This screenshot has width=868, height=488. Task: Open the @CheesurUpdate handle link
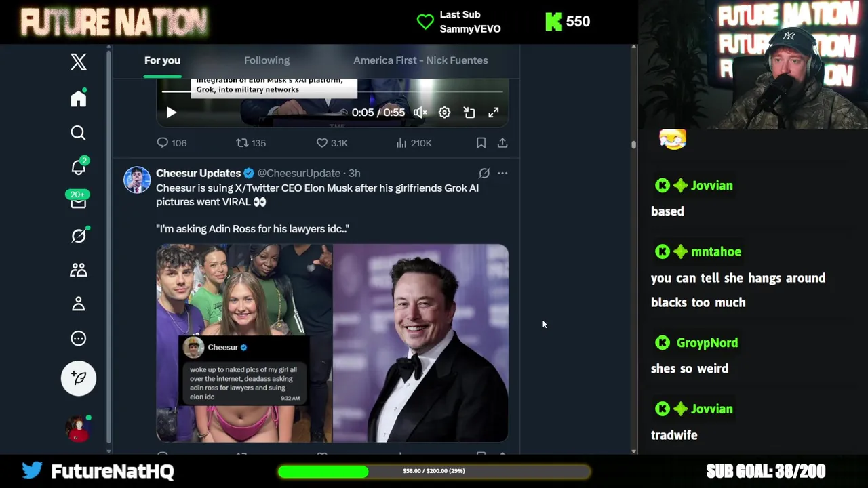point(299,174)
